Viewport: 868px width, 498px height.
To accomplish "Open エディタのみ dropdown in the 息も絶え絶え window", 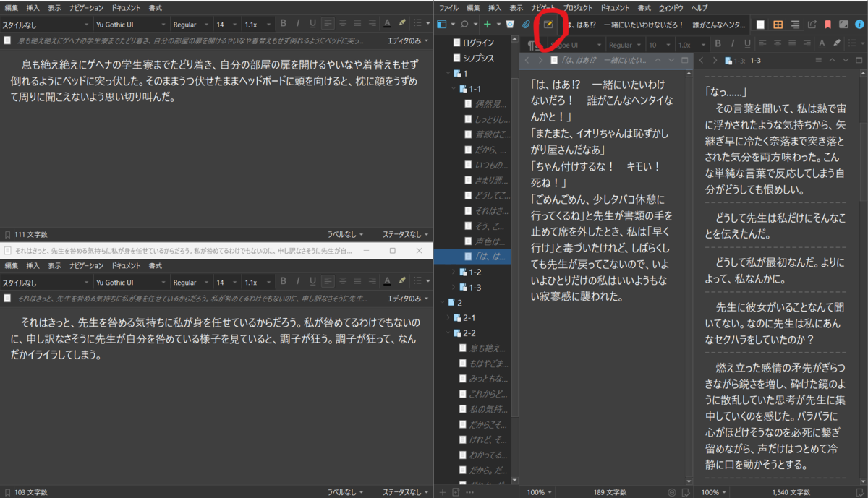I will pyautogui.click(x=408, y=42).
